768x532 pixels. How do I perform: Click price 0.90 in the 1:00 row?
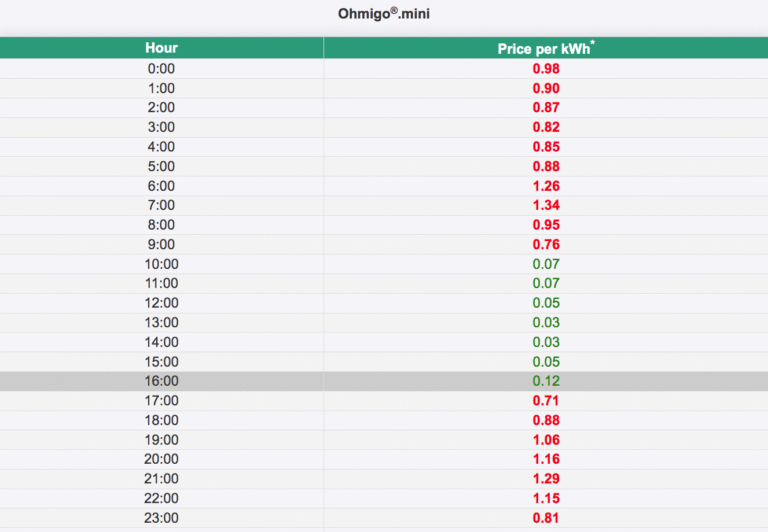click(546, 88)
